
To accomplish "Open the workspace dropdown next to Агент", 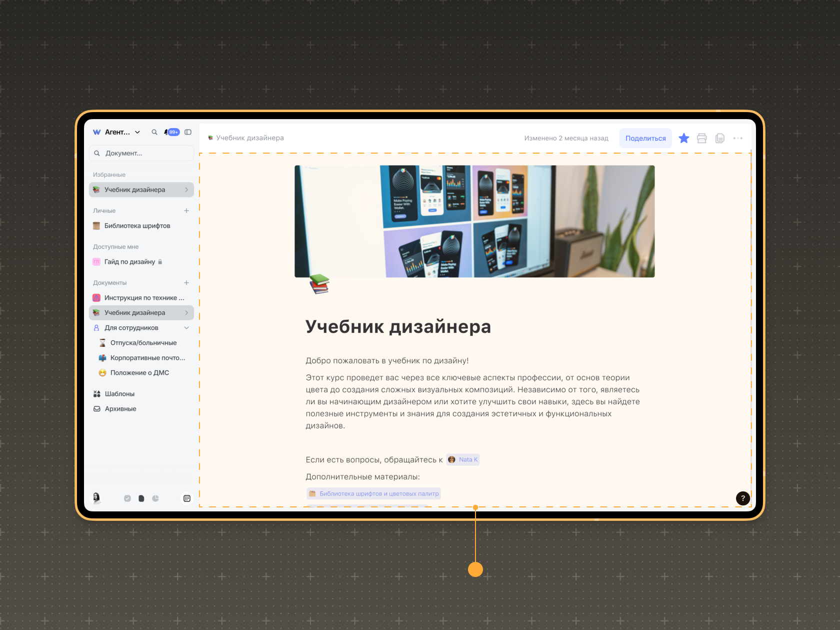I will tap(137, 132).
